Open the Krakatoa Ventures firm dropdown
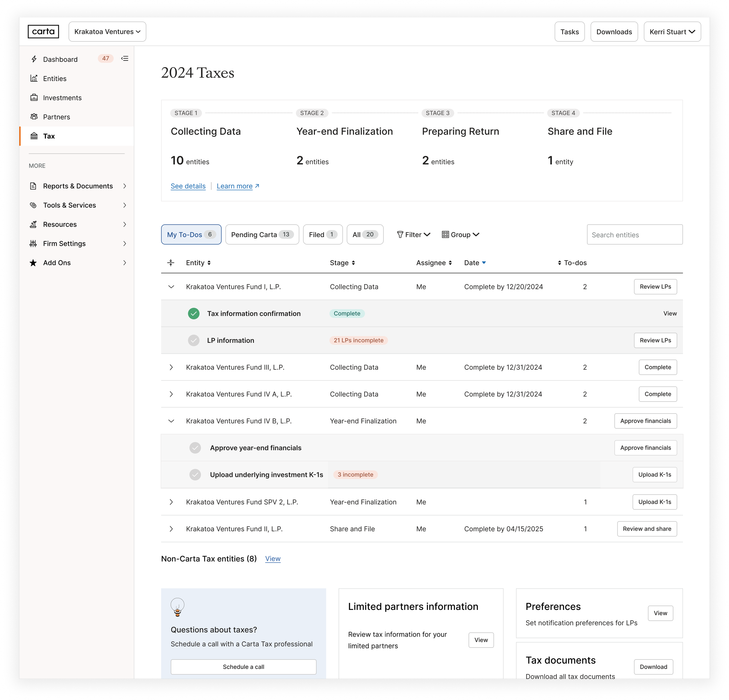The height and width of the screenshot is (700, 729). coord(107,31)
